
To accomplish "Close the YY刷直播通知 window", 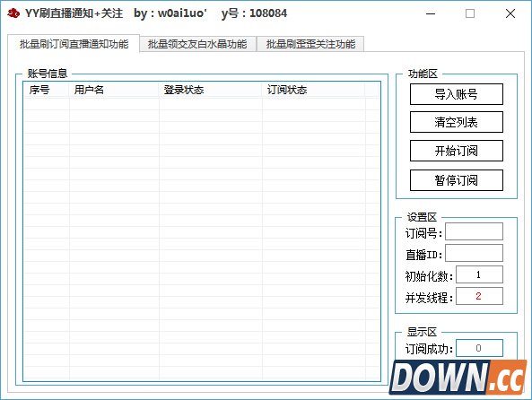I will (510, 13).
